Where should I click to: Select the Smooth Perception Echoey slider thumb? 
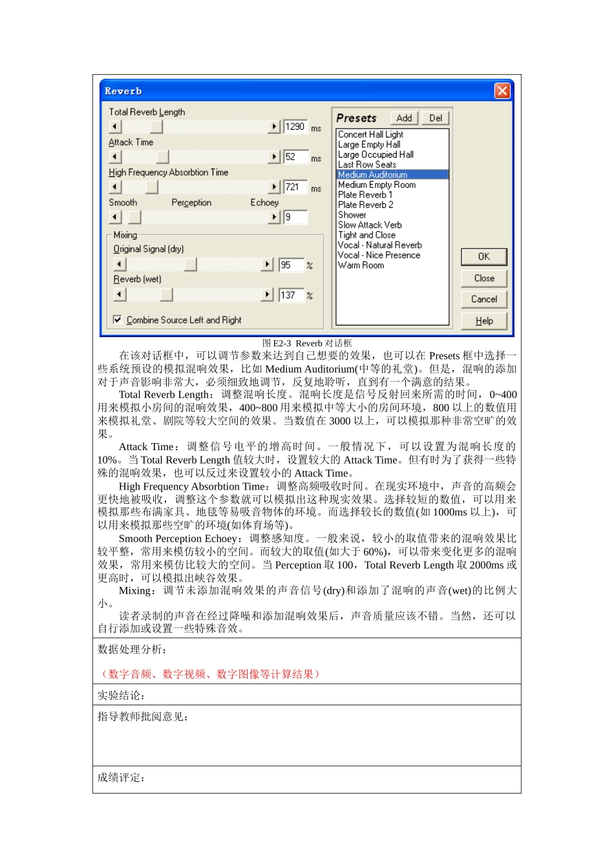pos(134,218)
